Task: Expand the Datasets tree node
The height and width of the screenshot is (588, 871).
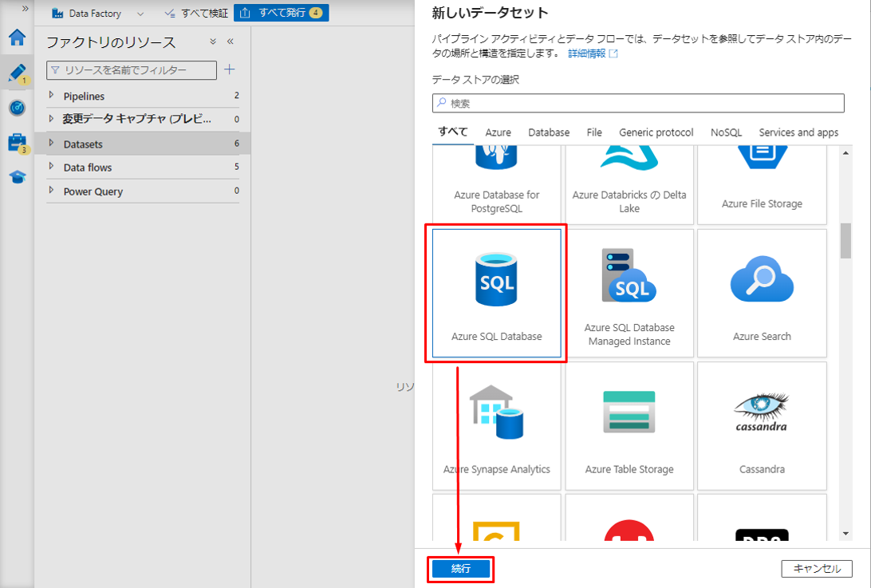Action: tap(52, 144)
